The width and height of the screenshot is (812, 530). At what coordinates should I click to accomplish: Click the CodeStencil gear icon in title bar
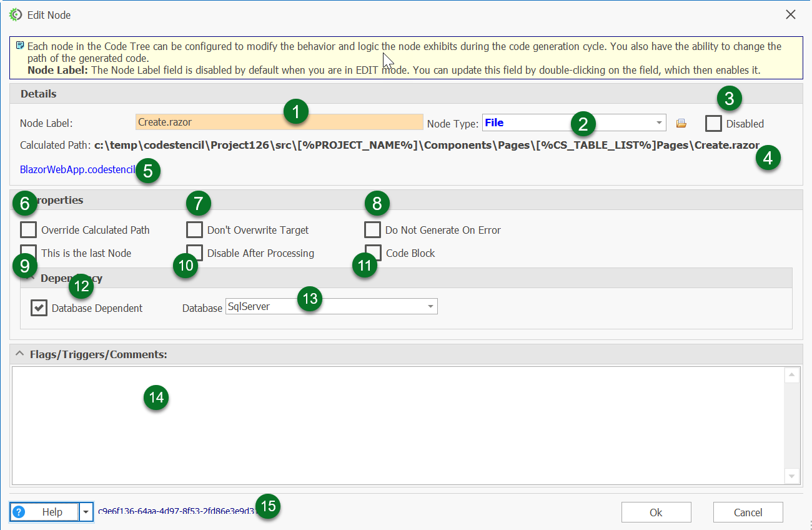pos(16,14)
